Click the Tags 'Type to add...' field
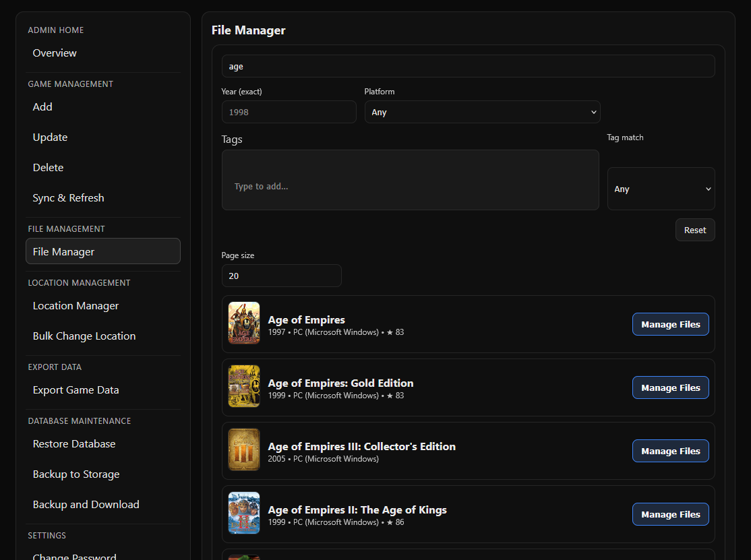Screen dimensions: 751x560 pos(411,180)
